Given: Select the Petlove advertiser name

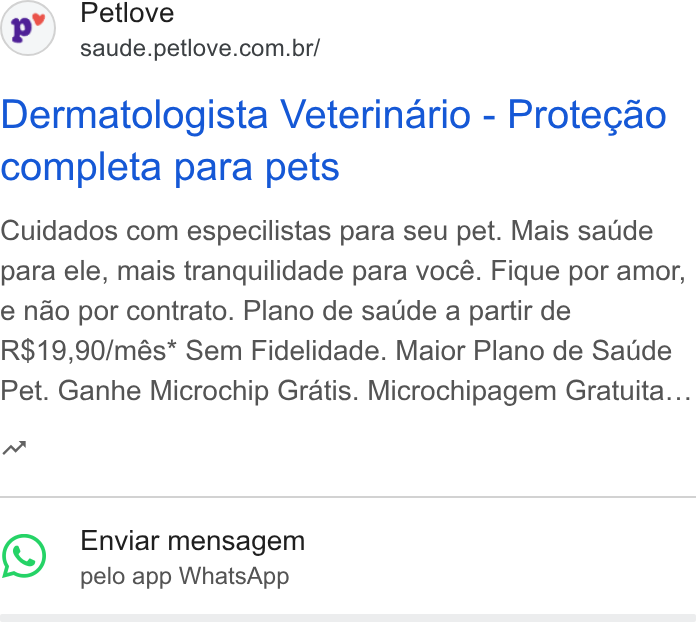Looking at the screenshot, I should (127, 13).
